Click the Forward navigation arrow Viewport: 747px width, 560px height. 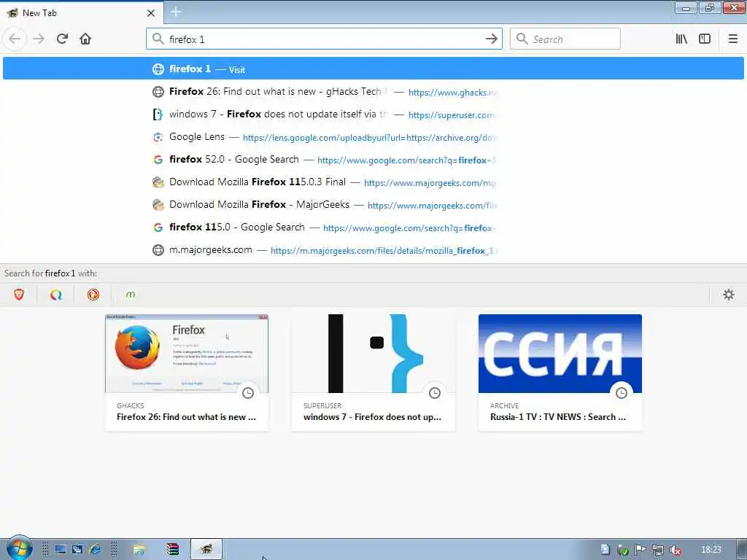pos(39,39)
